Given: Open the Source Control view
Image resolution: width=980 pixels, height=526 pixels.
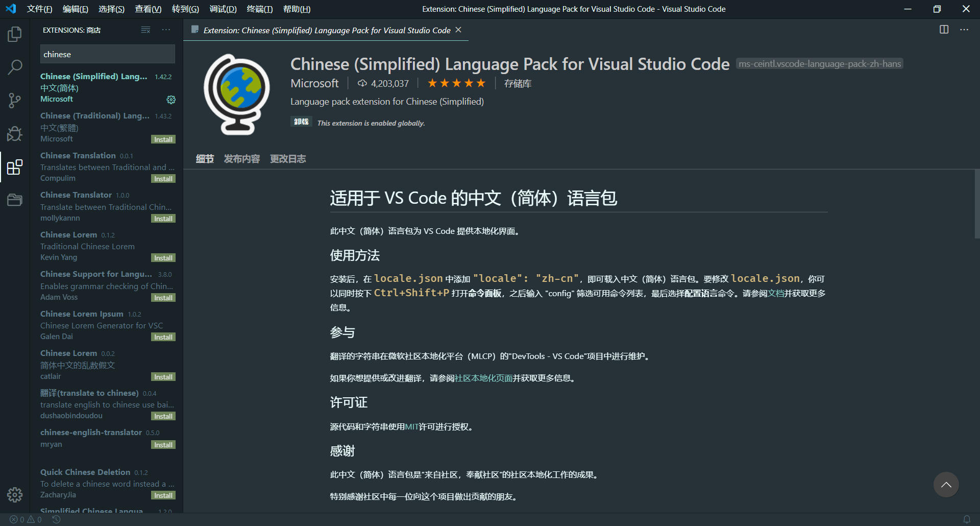Looking at the screenshot, I should point(15,100).
